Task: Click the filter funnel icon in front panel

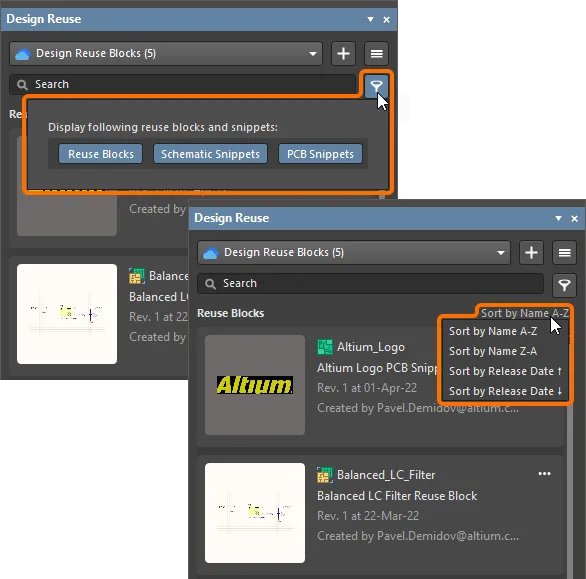Action: [x=564, y=285]
